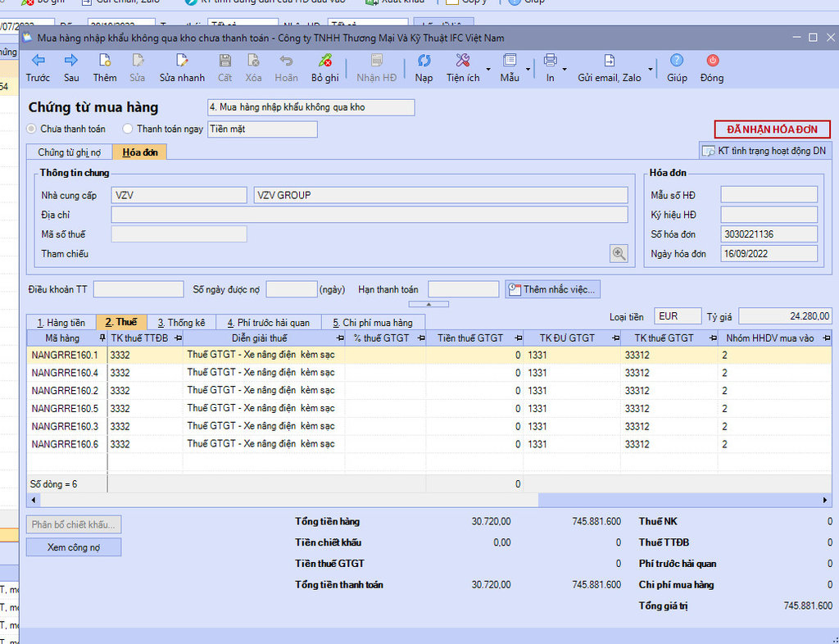Image resolution: width=839 pixels, height=644 pixels.
Task: Click the Bỏ ghi (unpost) toolbar icon
Action: click(x=324, y=61)
